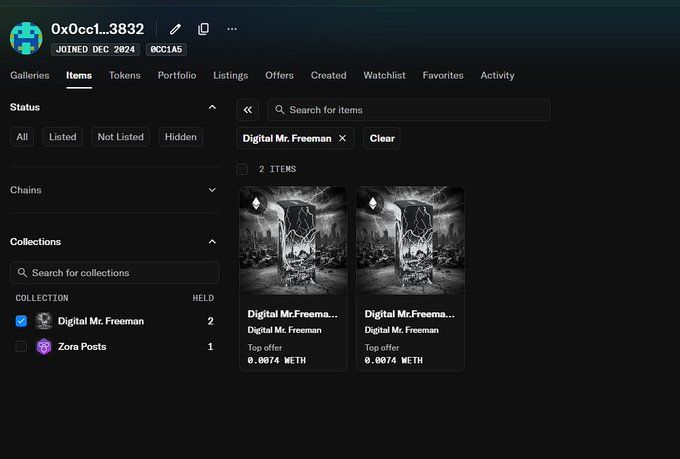Click the JOINED DEC 2024 badge
Screen dimensions: 680x459
tap(95, 49)
